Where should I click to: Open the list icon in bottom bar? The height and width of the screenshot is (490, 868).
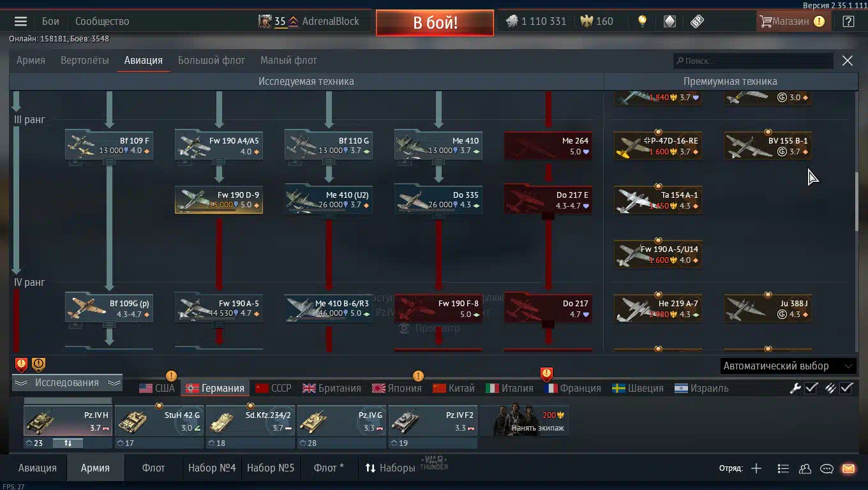783,468
